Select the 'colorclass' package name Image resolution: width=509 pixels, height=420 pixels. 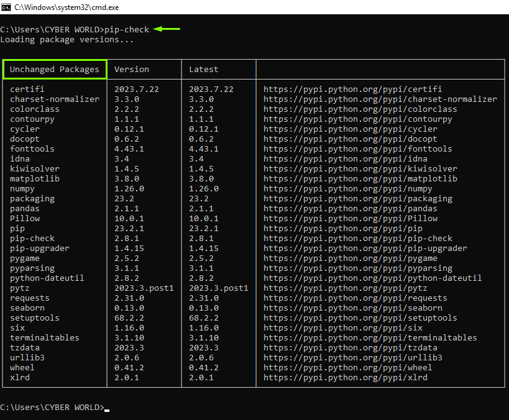[34, 109]
